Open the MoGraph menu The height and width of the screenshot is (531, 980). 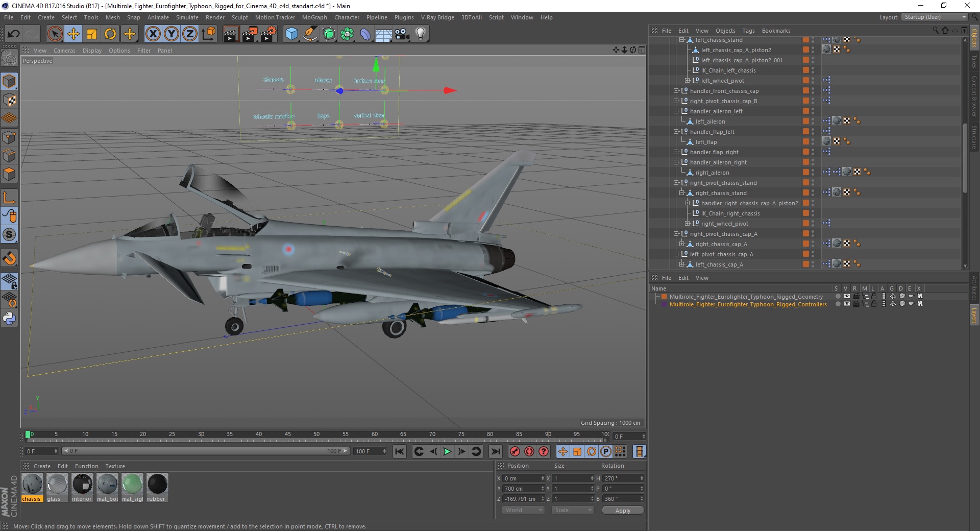(314, 17)
